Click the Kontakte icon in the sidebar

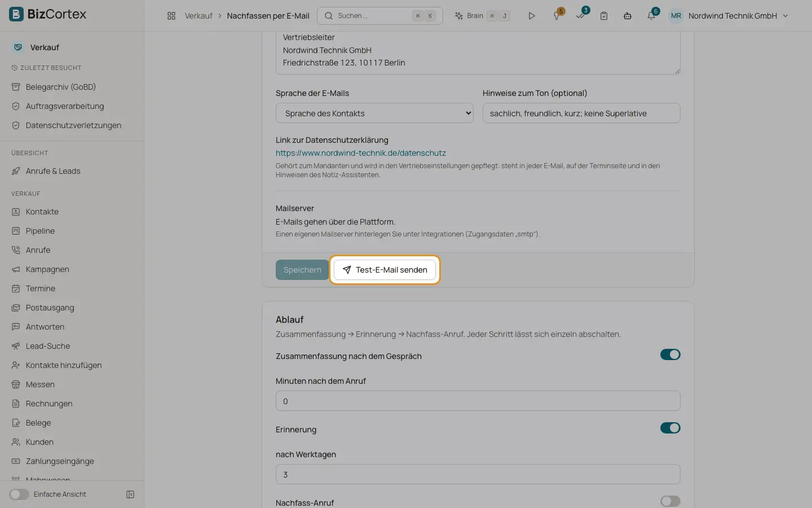(16, 212)
